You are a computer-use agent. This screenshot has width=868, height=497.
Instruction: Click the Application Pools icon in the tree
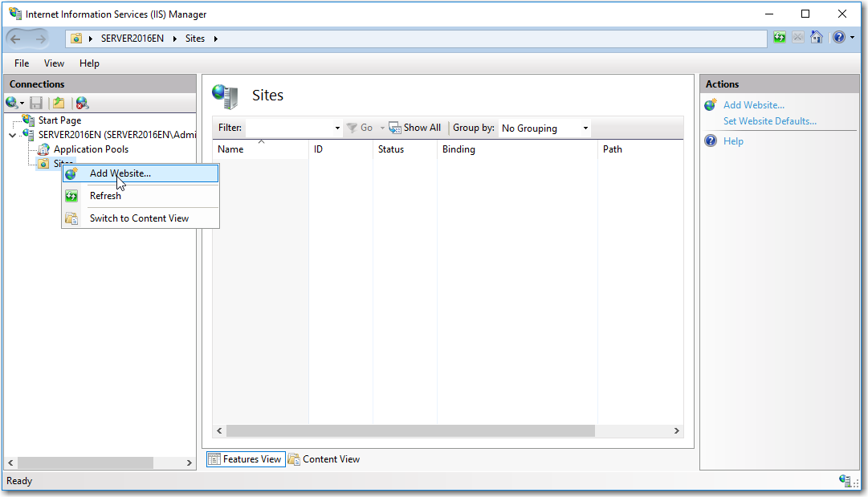pos(43,149)
